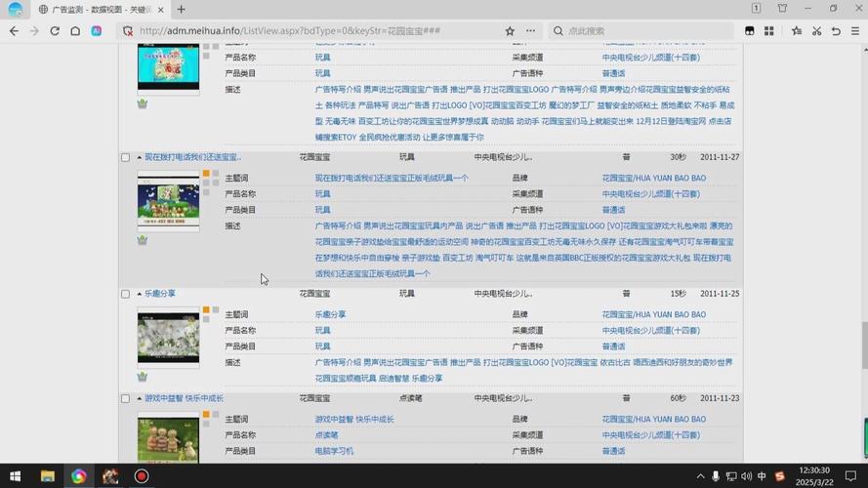The width and height of the screenshot is (868, 488).
Task: Collapse the 现在拨打电话我们还送宝宝 row
Action: click(x=139, y=158)
